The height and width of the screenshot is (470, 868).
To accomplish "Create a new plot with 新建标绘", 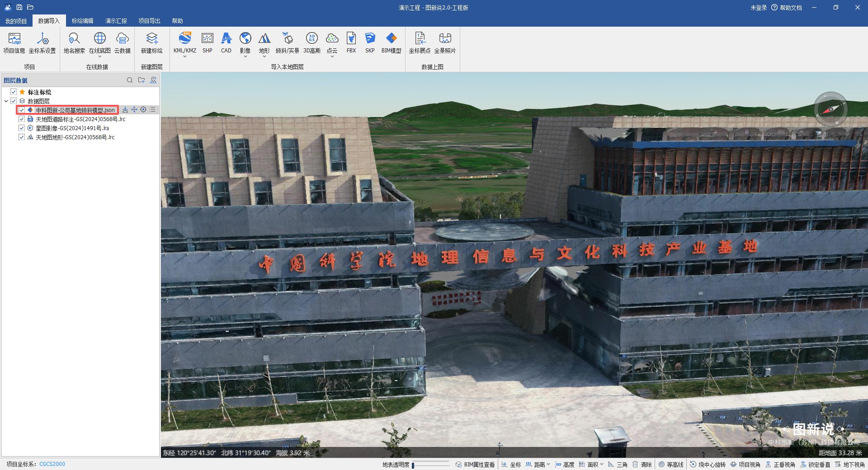I will (152, 43).
